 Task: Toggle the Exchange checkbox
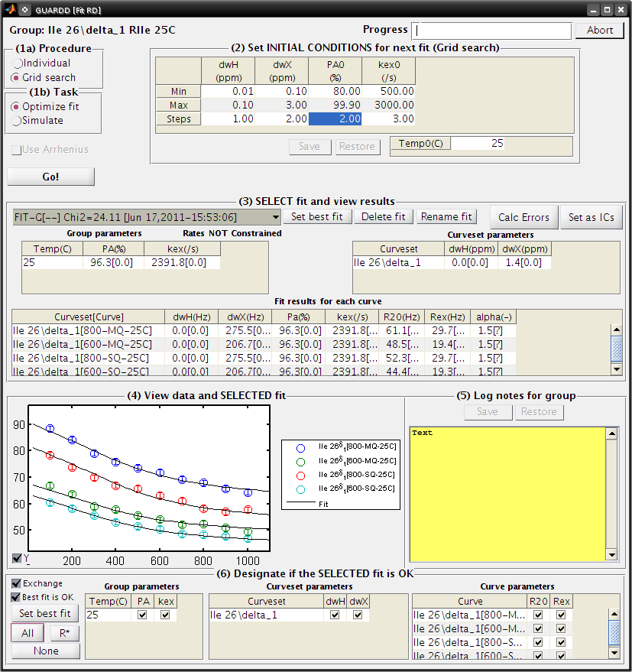(16, 583)
